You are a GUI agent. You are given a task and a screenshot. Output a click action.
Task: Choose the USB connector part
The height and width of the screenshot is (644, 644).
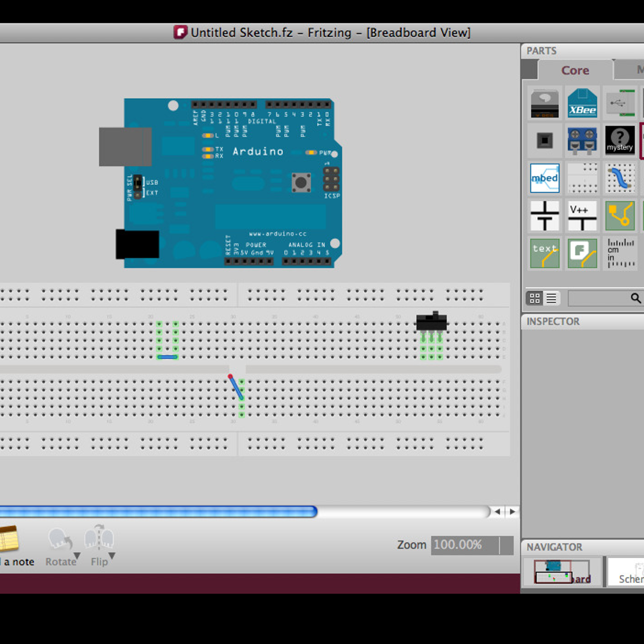click(x=620, y=103)
